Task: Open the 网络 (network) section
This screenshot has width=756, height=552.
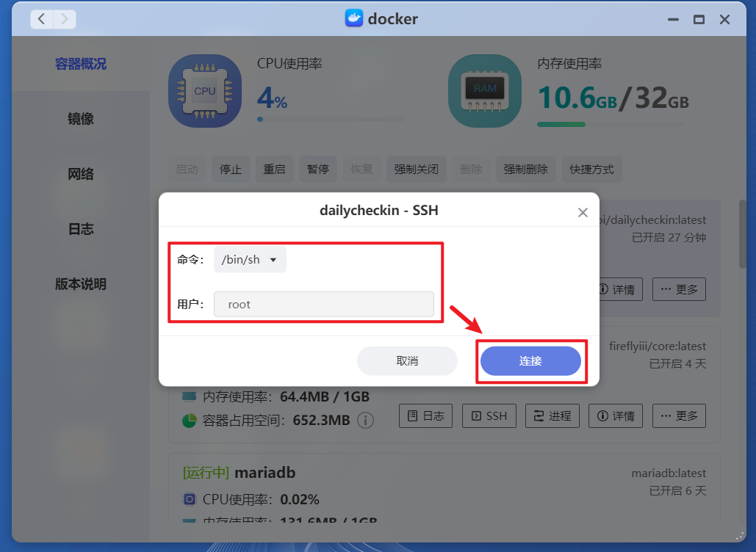Action: pyautogui.click(x=79, y=173)
